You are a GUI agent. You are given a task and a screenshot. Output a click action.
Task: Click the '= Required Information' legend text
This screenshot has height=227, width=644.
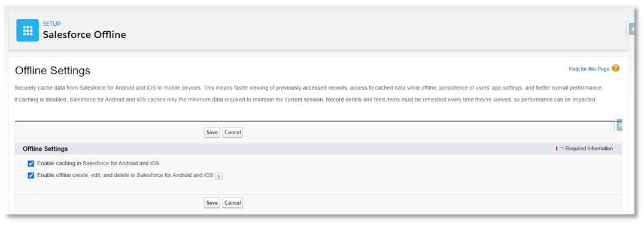click(587, 149)
